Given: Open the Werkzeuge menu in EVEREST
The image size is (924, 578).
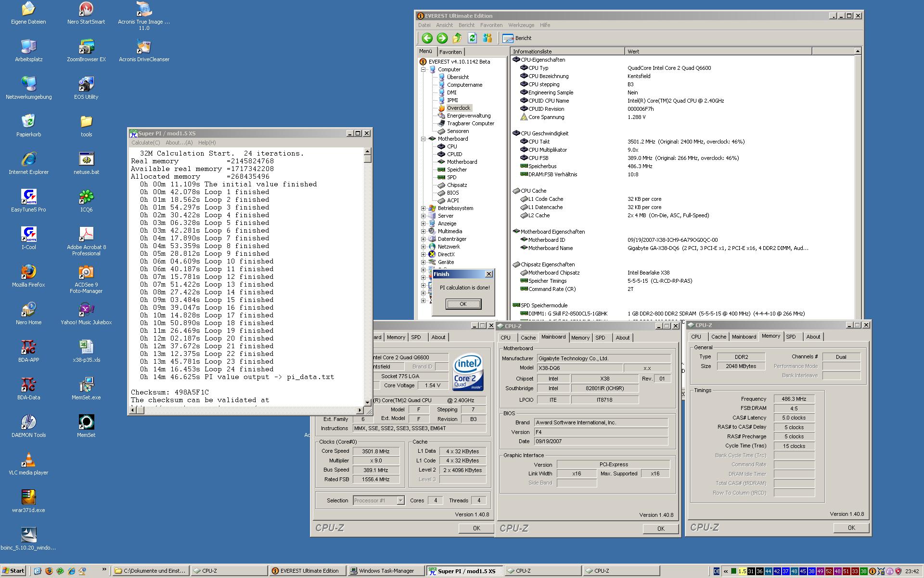Looking at the screenshot, I should [x=521, y=25].
